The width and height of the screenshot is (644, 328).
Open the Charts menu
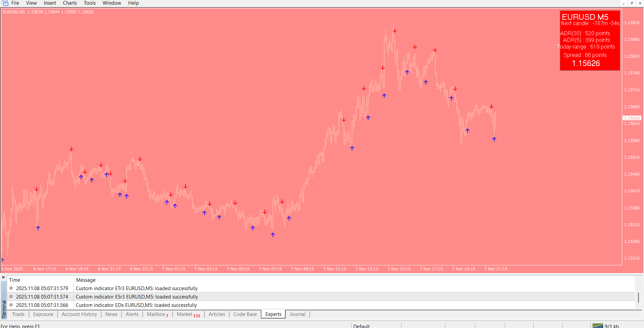(70, 3)
